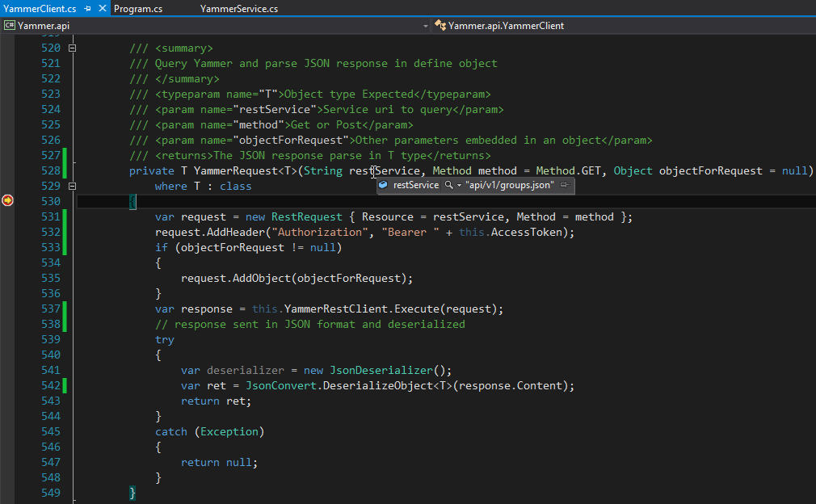The image size is (816, 504).
Task: Click line number 537 in the gutter
Action: click(50, 309)
